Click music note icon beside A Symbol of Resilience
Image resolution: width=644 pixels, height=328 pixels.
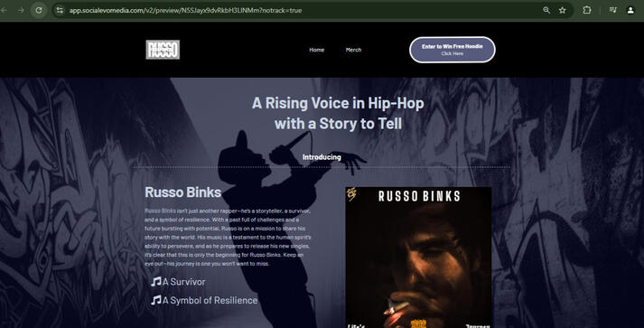pyautogui.click(x=156, y=300)
